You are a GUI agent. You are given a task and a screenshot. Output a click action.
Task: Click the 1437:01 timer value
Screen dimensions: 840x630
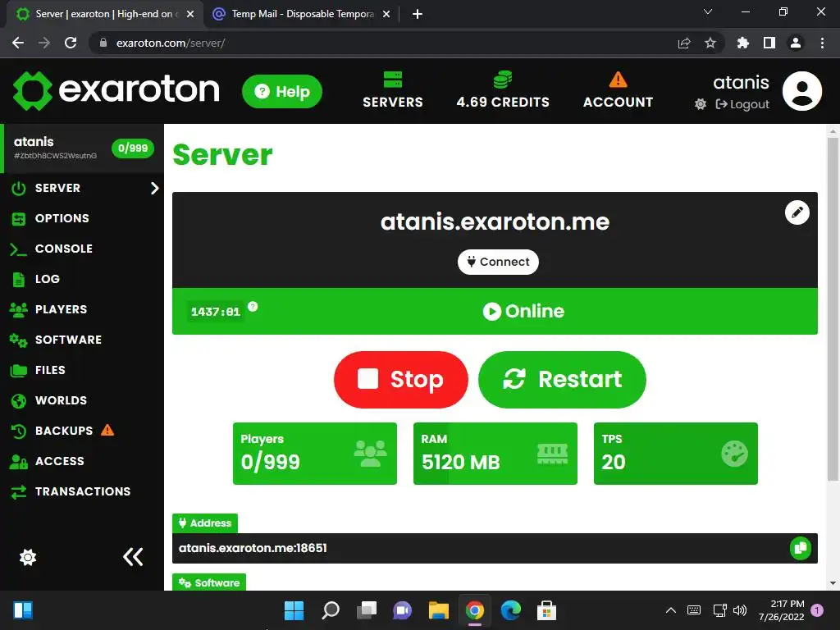[x=216, y=312]
